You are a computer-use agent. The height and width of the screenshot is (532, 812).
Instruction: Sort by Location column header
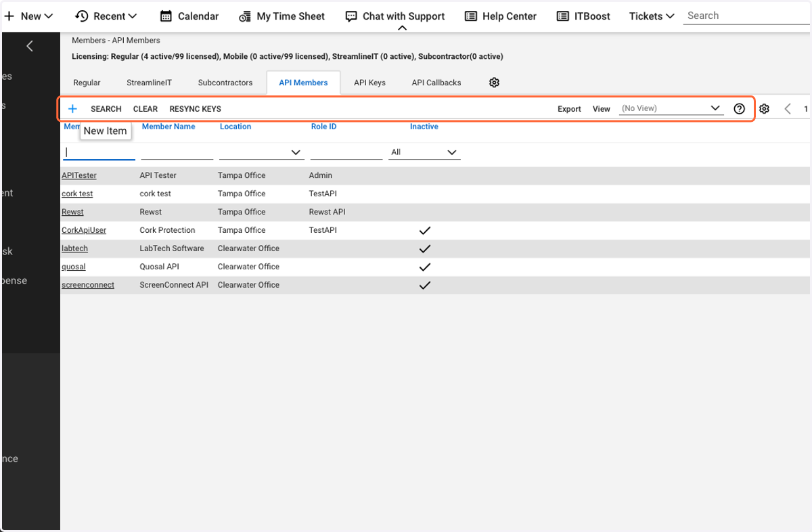(235, 127)
